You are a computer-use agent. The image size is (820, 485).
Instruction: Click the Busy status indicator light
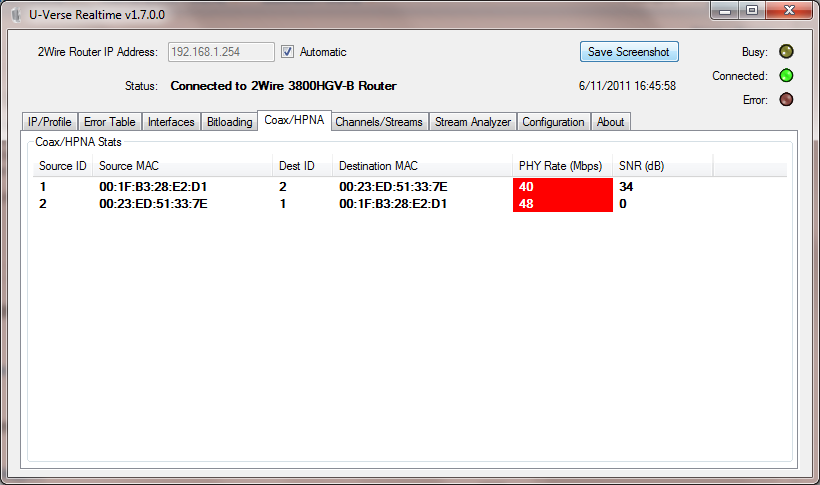point(786,51)
